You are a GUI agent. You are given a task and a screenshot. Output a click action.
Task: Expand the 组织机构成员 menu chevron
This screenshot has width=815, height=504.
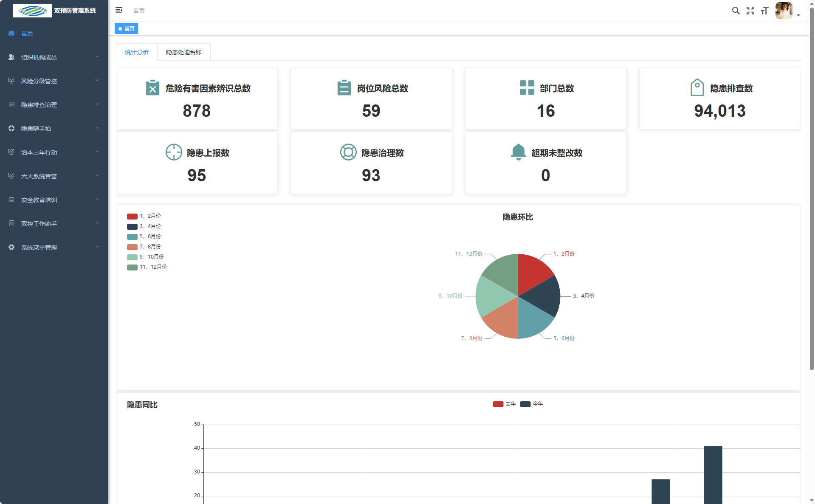pyautogui.click(x=97, y=56)
